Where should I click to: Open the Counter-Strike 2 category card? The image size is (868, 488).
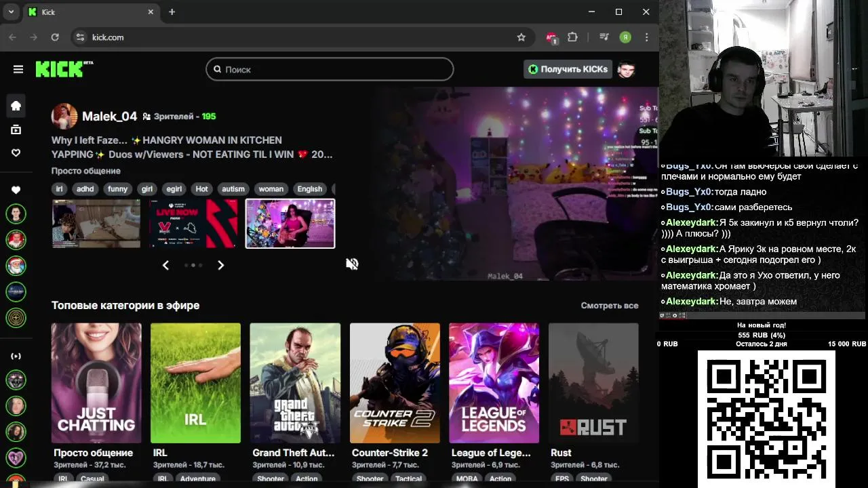pyautogui.click(x=395, y=383)
